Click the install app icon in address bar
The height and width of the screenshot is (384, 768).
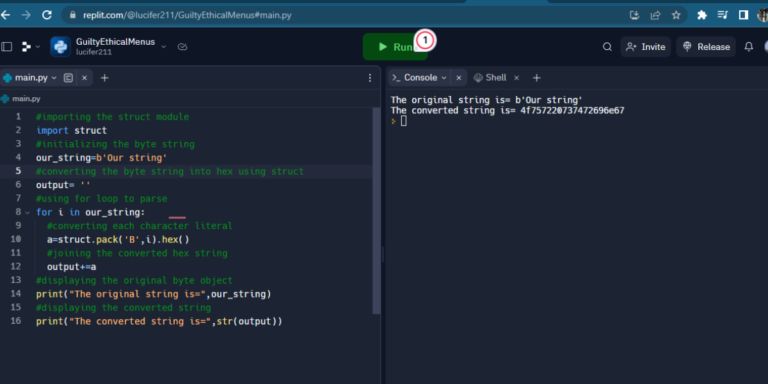pos(634,15)
